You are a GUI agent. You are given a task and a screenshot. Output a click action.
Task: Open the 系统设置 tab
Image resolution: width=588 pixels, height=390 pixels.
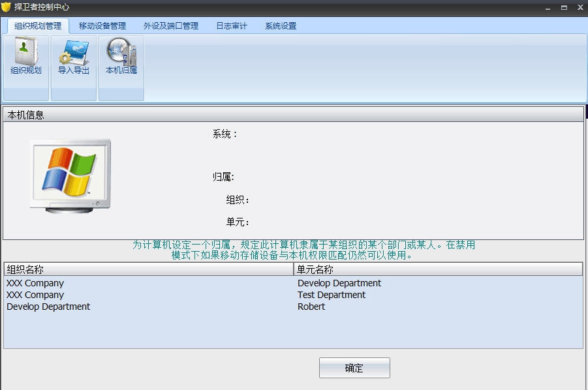[x=281, y=25]
